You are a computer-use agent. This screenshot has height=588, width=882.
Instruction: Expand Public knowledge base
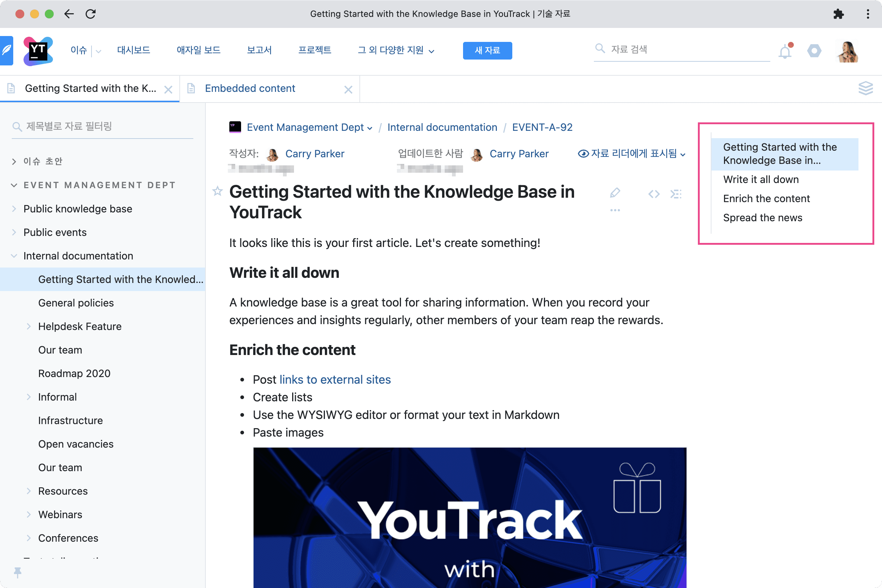14,208
